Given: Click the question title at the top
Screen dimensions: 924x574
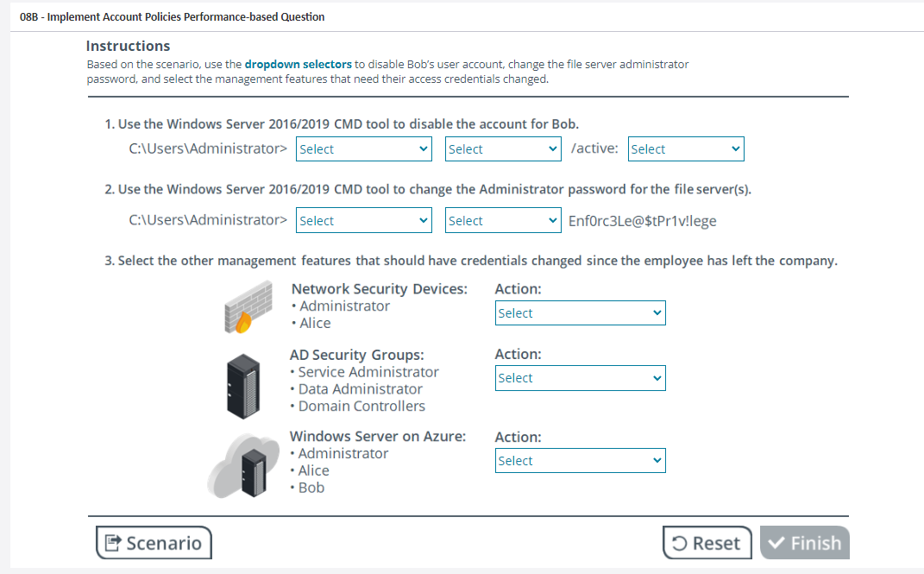Looking at the screenshot, I should [x=173, y=16].
